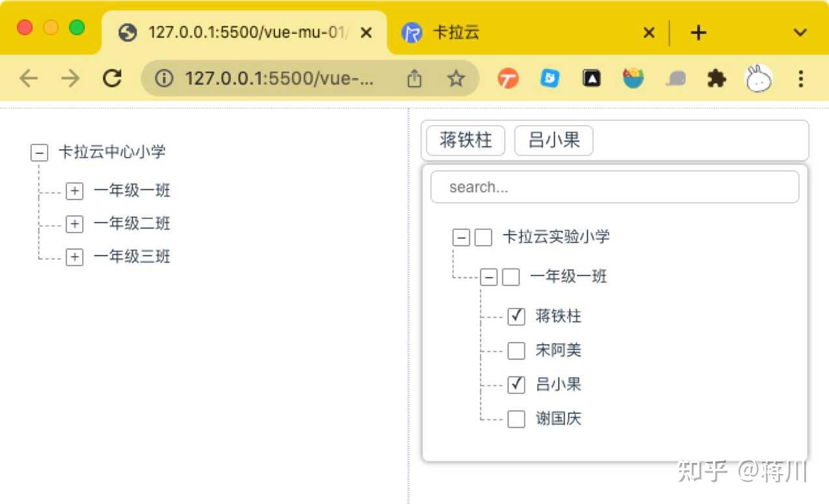Check the 卡拉云实验小学 checkbox
This screenshot has width=829, height=504.
coord(483,238)
